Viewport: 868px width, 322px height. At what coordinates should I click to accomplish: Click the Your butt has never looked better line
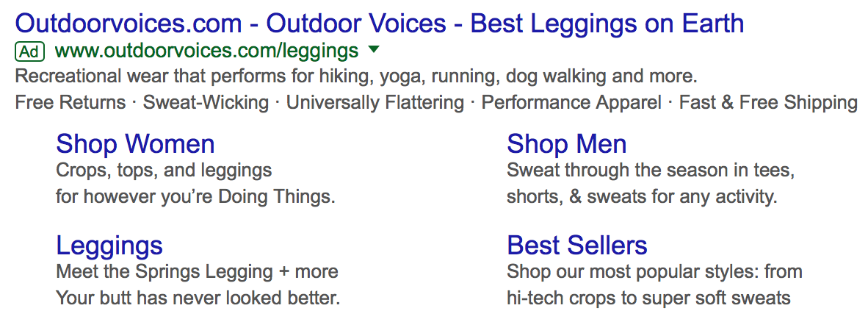point(198,298)
